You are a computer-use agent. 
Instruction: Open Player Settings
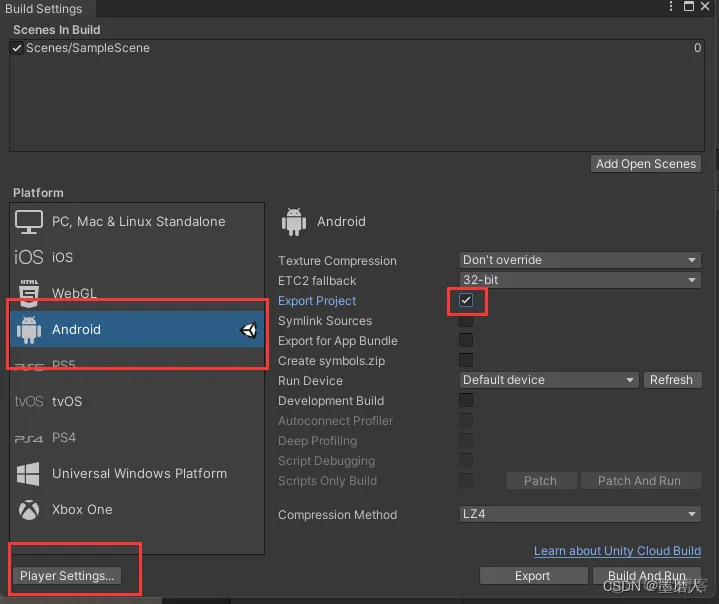(x=67, y=576)
